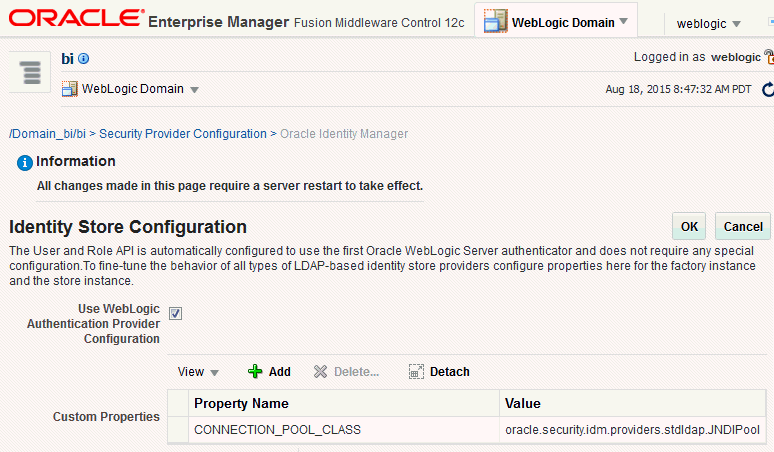Click the Value column header
The image size is (774, 452).
point(524,403)
